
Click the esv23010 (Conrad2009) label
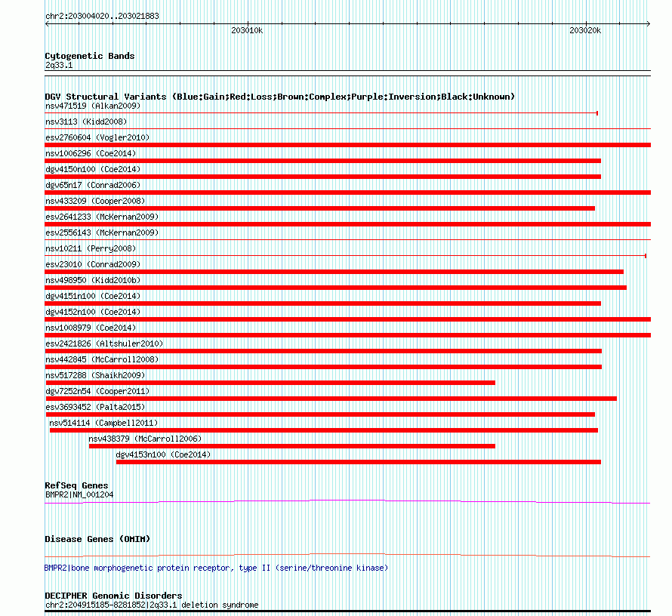point(93,264)
